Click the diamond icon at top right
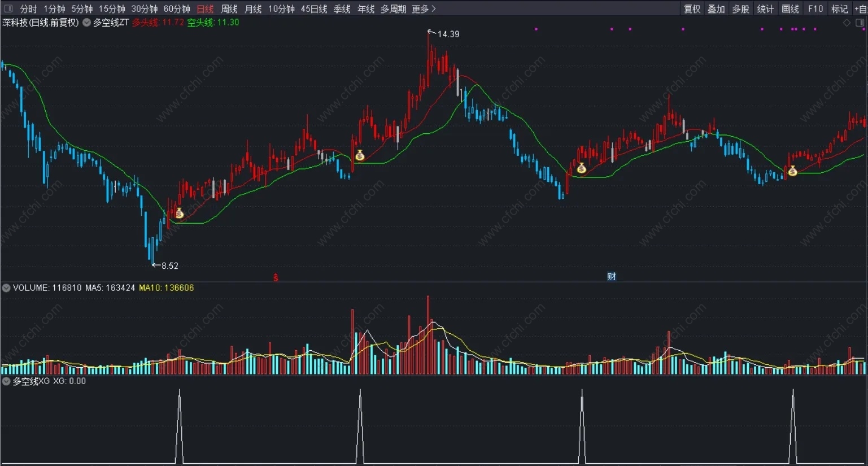Screen dimensions: 868x466 coord(847,23)
